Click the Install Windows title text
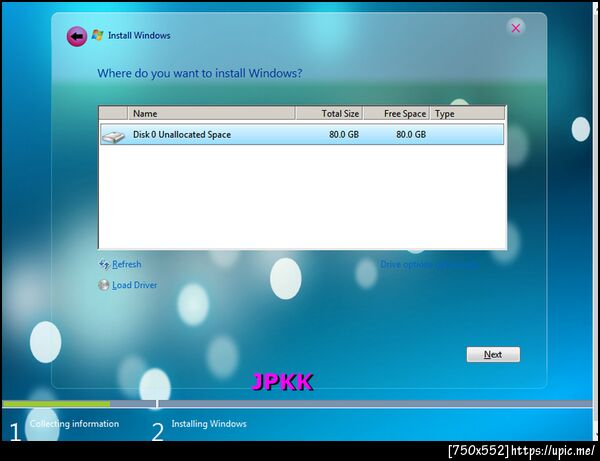This screenshot has width=600, height=461. pos(139,35)
